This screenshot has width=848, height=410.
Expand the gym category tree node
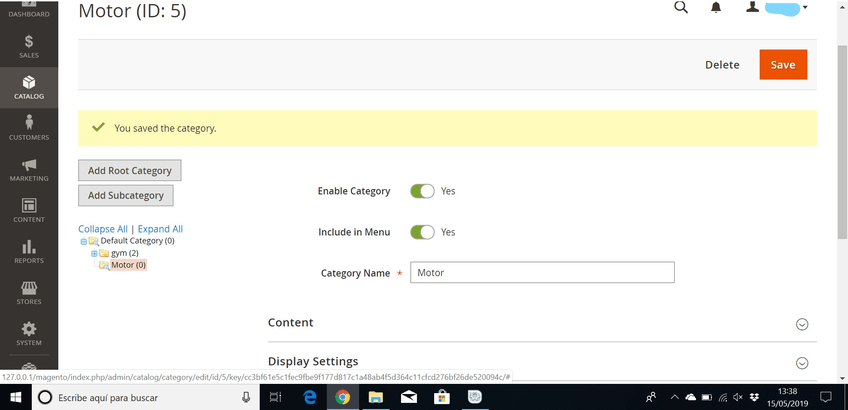tap(94, 253)
